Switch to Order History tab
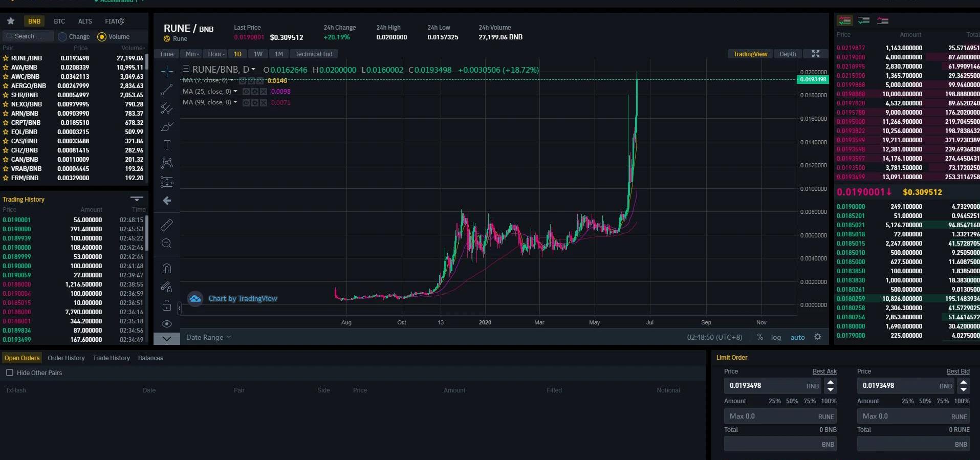The height and width of the screenshot is (460, 980). point(66,358)
